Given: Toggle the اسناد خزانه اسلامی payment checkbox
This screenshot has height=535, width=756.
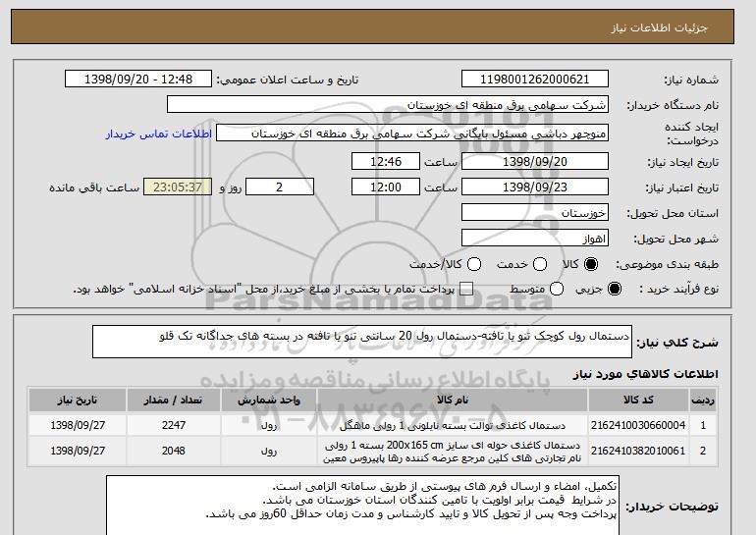Looking at the screenshot, I should (x=466, y=289).
